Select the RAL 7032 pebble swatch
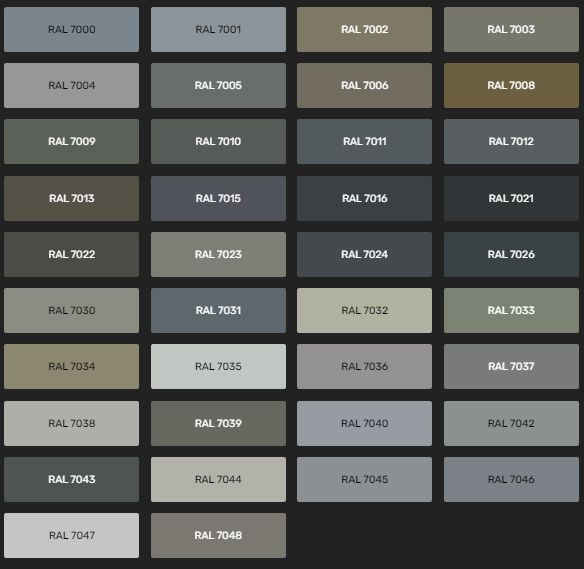Viewport: 584px width, 569px height. pyautogui.click(x=365, y=310)
